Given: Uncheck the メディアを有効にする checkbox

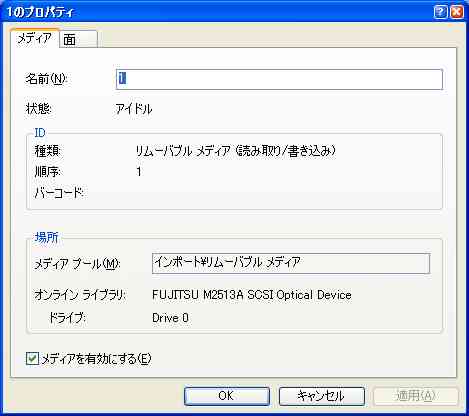Looking at the screenshot, I should point(32,359).
